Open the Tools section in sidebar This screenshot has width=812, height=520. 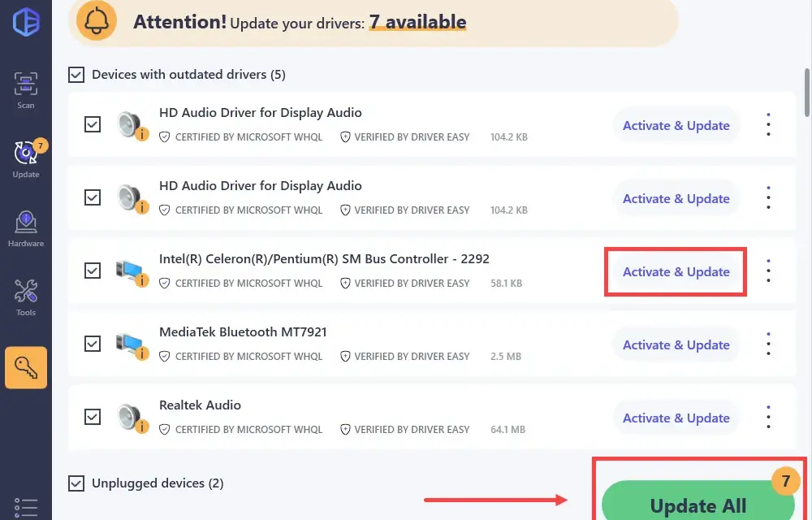tap(26, 297)
